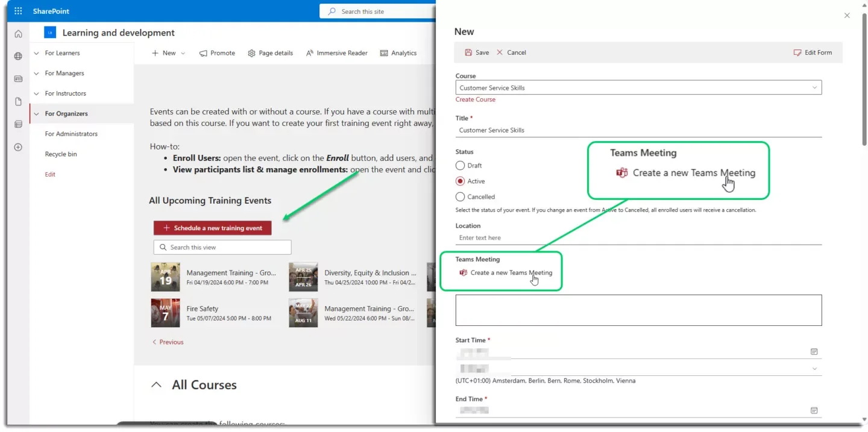Image resolution: width=868 pixels, height=432 pixels.
Task: Go to the Home icon in left rail
Action: point(18,34)
